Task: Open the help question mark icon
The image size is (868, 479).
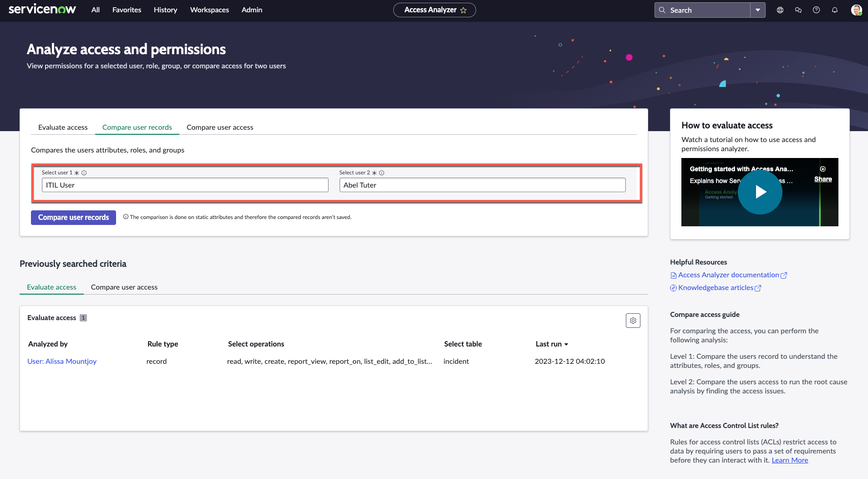Action: coord(817,10)
